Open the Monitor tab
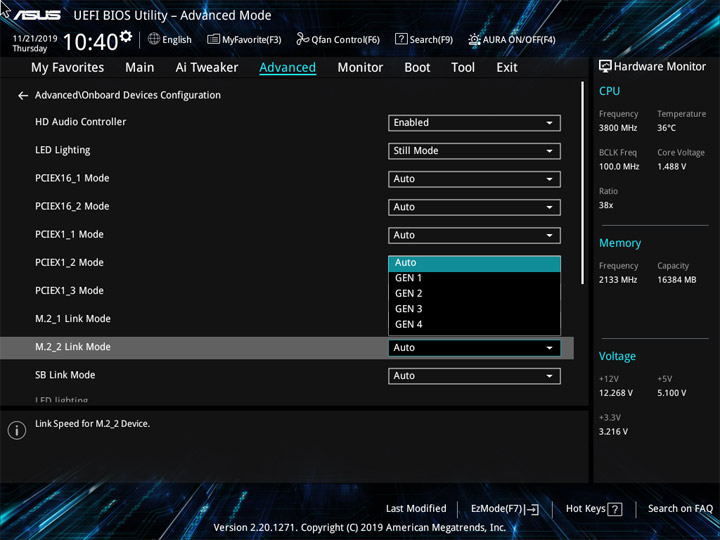The width and height of the screenshot is (720, 540). point(360,68)
